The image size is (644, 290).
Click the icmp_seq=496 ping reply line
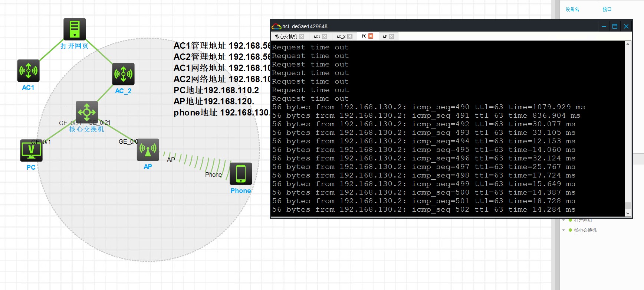(424, 158)
